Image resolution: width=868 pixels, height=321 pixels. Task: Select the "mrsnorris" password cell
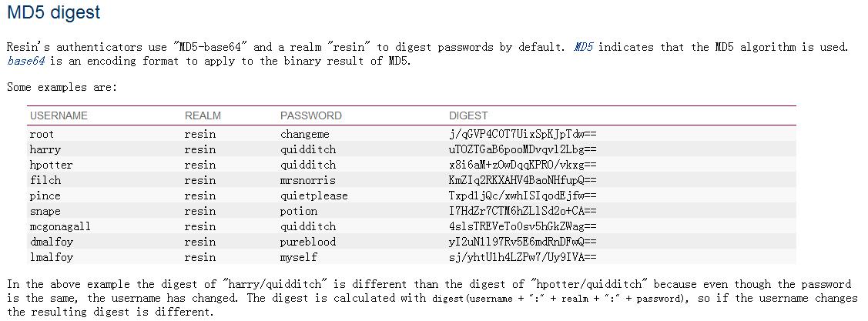307,180
